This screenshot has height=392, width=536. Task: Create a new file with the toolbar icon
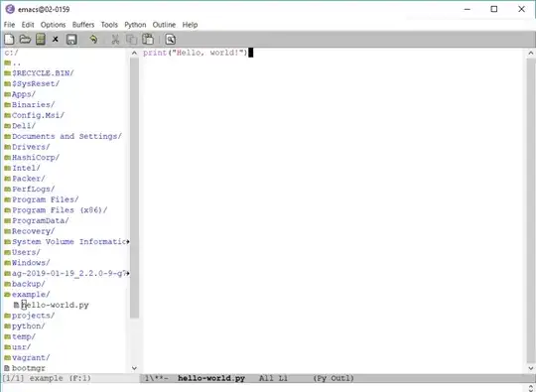click(x=9, y=40)
